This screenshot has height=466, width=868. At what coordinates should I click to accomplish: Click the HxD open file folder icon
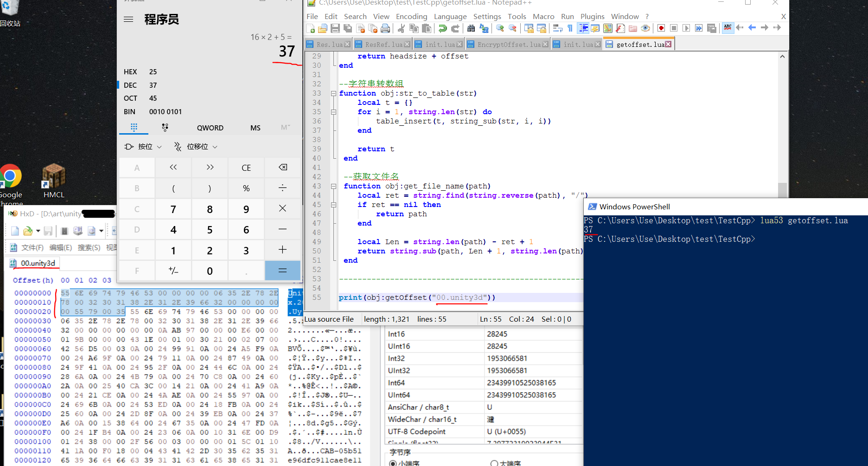[28, 231]
